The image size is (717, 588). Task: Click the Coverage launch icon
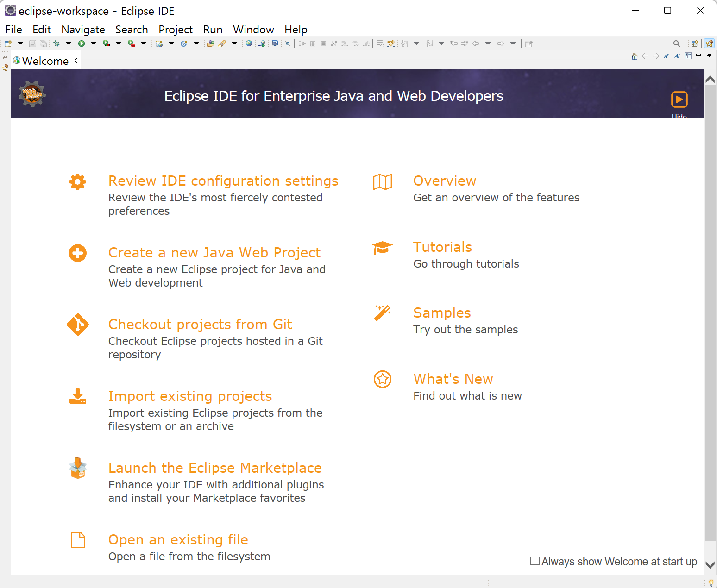[x=107, y=44]
